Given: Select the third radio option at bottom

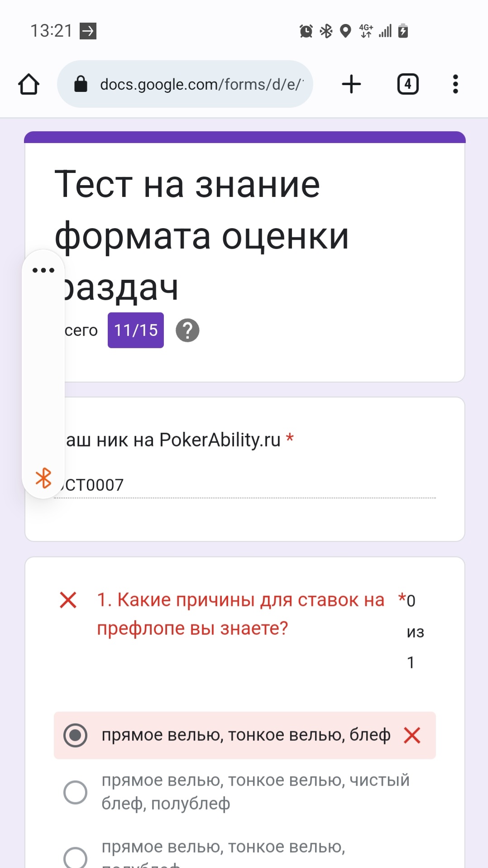Looking at the screenshot, I should 76,858.
